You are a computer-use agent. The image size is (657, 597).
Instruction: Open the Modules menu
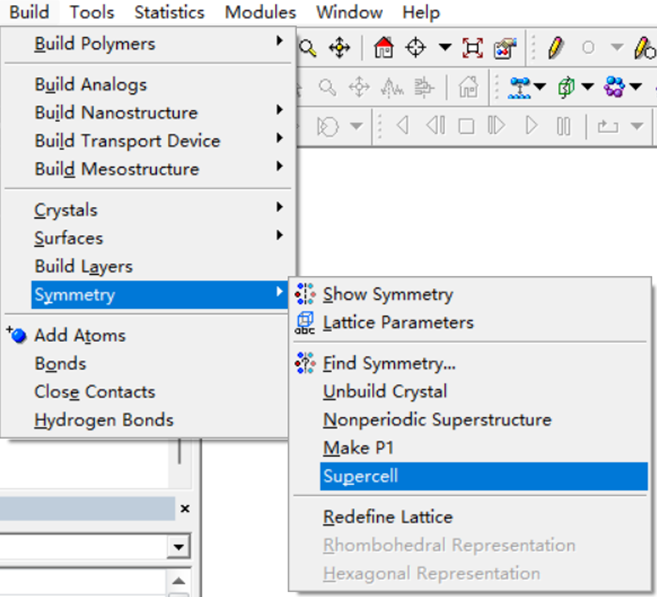pyautogui.click(x=260, y=12)
